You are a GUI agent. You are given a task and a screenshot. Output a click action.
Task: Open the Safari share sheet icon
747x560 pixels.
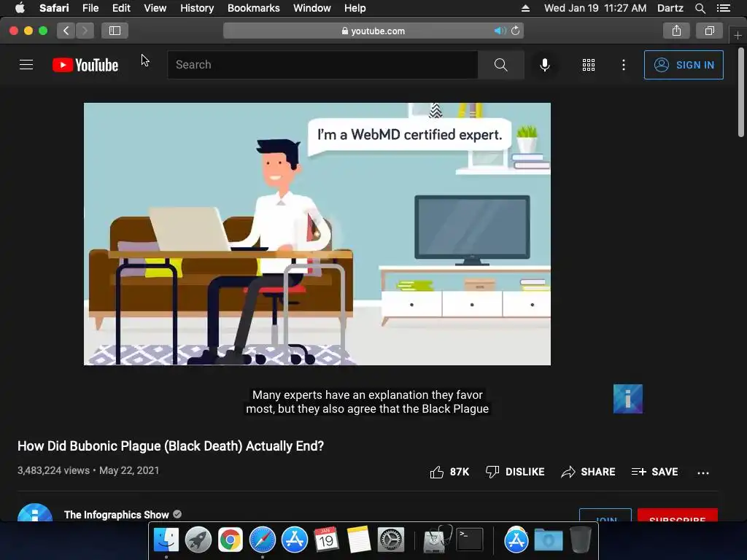(676, 31)
